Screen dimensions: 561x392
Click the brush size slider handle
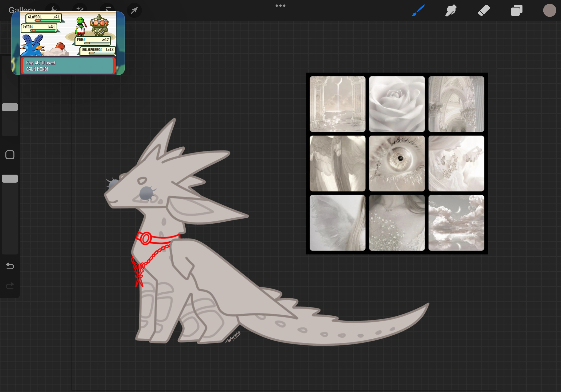(10, 107)
